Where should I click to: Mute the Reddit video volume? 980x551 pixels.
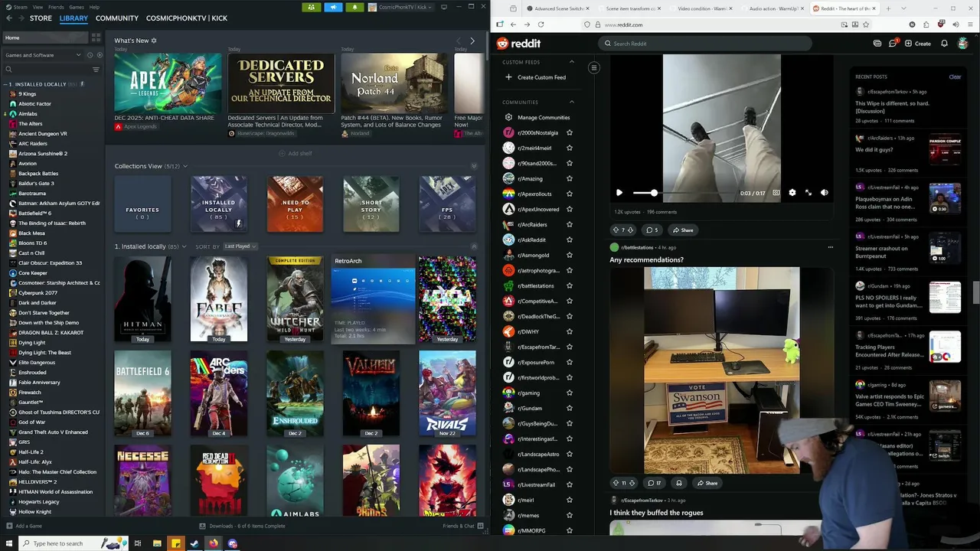click(x=825, y=193)
